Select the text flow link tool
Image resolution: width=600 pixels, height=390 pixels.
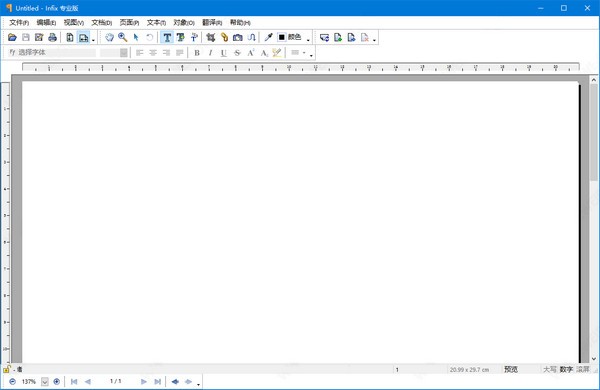[251, 38]
